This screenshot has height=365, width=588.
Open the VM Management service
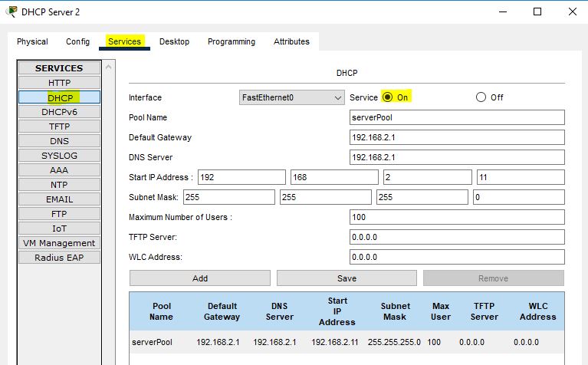tap(59, 243)
